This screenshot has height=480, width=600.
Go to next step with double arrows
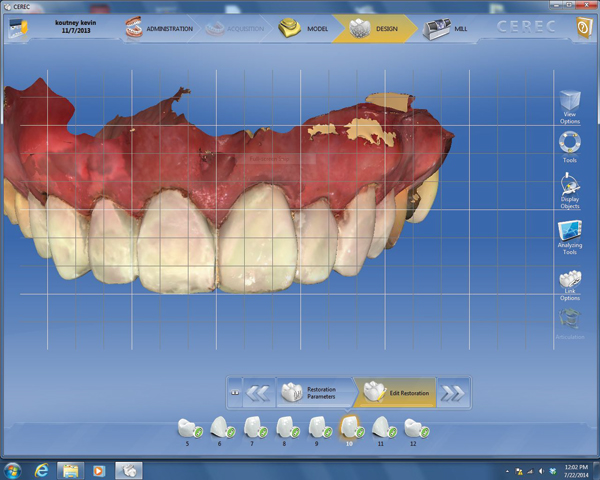[x=453, y=393]
